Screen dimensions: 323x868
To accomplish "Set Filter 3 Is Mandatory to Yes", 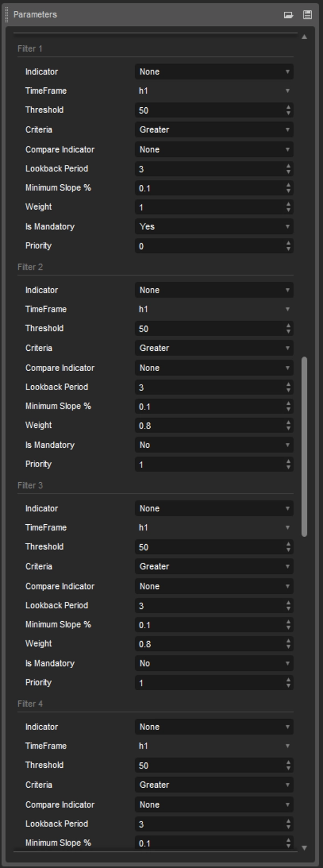I will [x=214, y=663].
